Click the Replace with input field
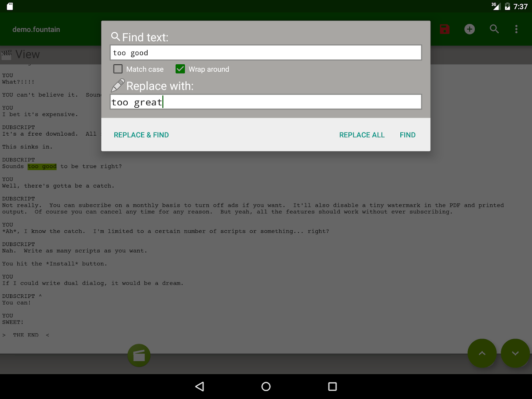 coord(266,102)
